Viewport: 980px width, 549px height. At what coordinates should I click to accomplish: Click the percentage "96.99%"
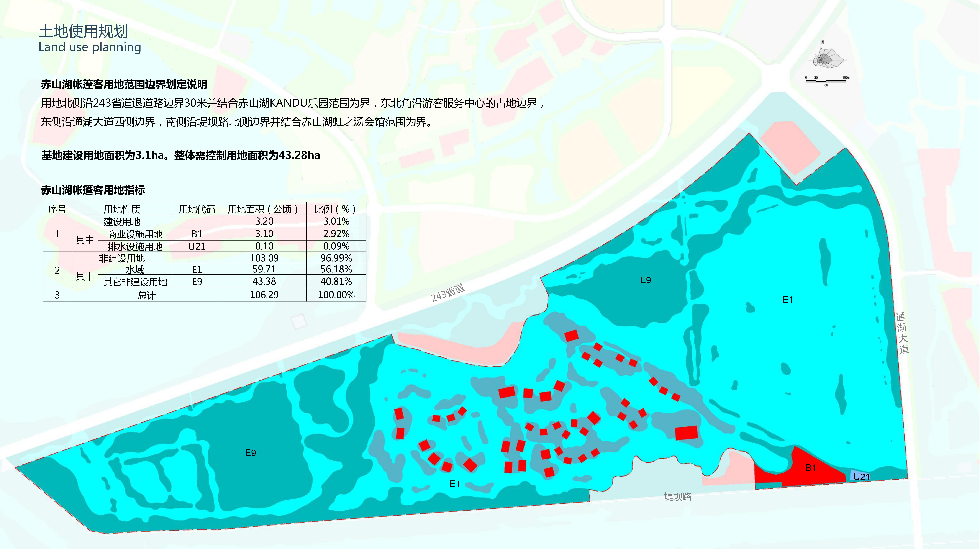336,258
